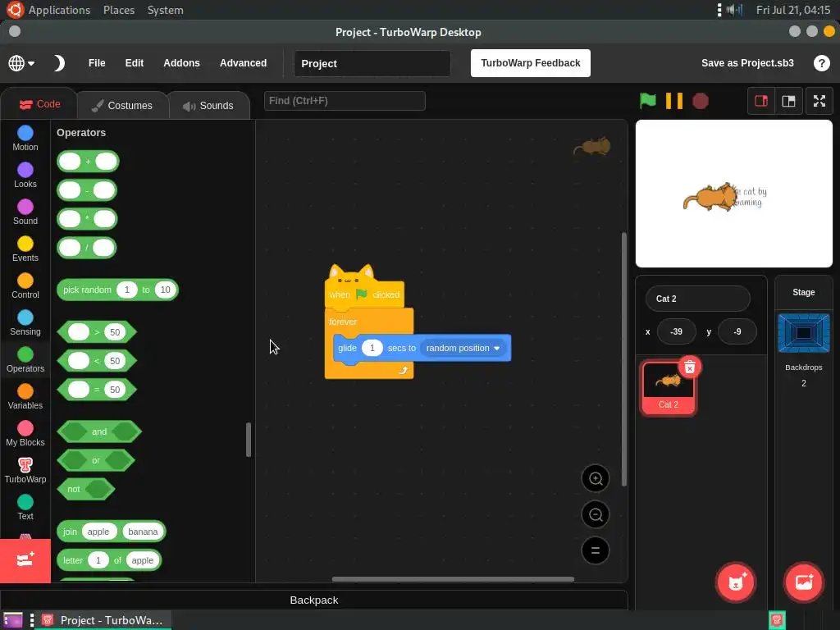The height and width of the screenshot is (630, 840).
Task: Switch to the Costumes tab
Action: [x=123, y=106]
